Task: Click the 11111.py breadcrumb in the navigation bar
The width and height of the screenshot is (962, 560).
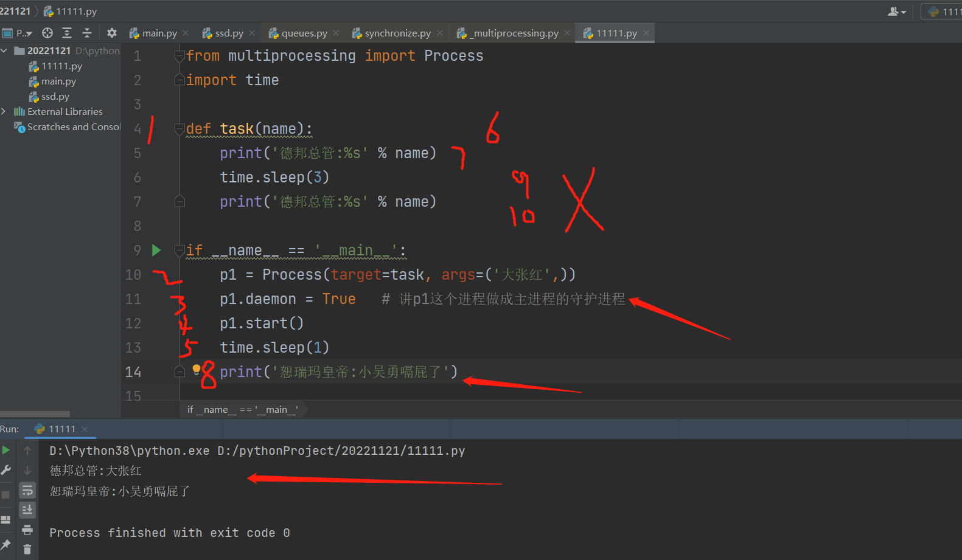Action: pos(70,11)
